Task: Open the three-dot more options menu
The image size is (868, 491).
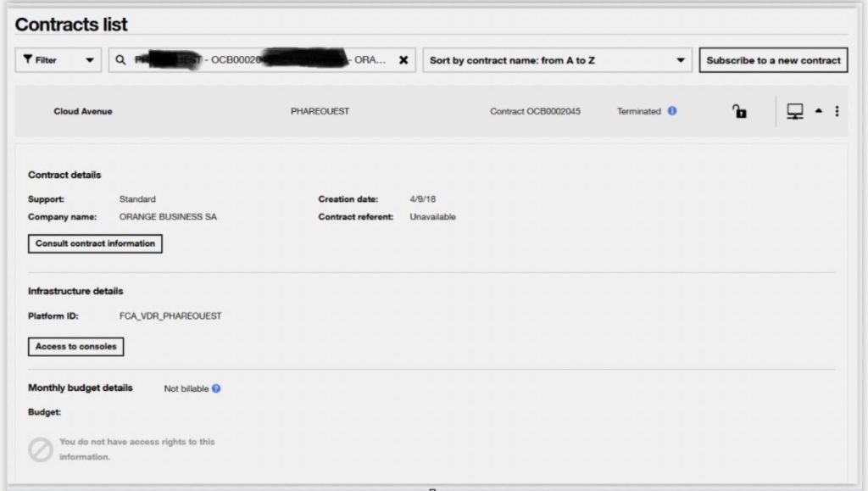Action: [x=837, y=111]
